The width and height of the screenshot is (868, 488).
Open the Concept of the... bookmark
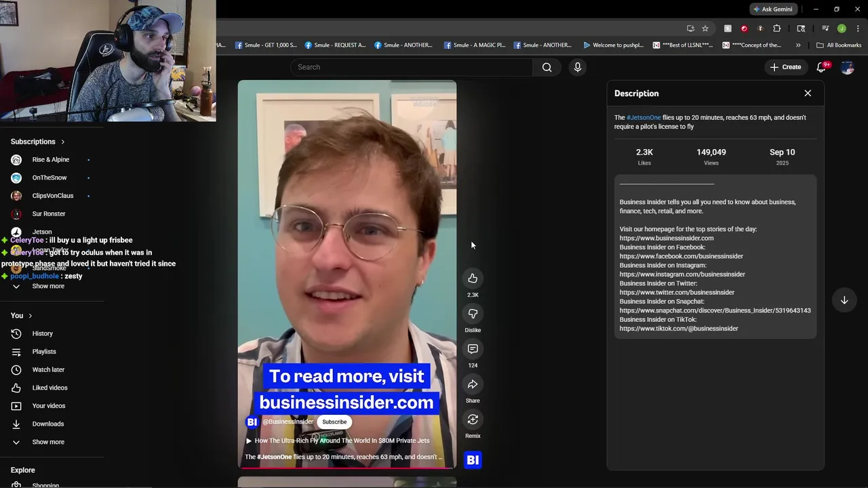(x=752, y=45)
